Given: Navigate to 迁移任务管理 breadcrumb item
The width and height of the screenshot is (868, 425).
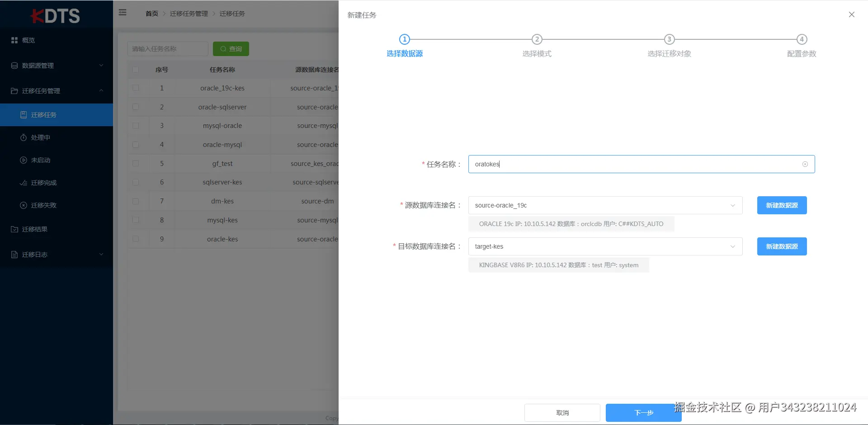Looking at the screenshot, I should click(189, 14).
